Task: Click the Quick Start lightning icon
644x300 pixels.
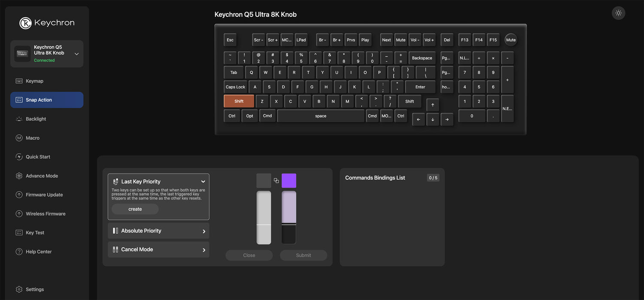Action: tap(19, 157)
